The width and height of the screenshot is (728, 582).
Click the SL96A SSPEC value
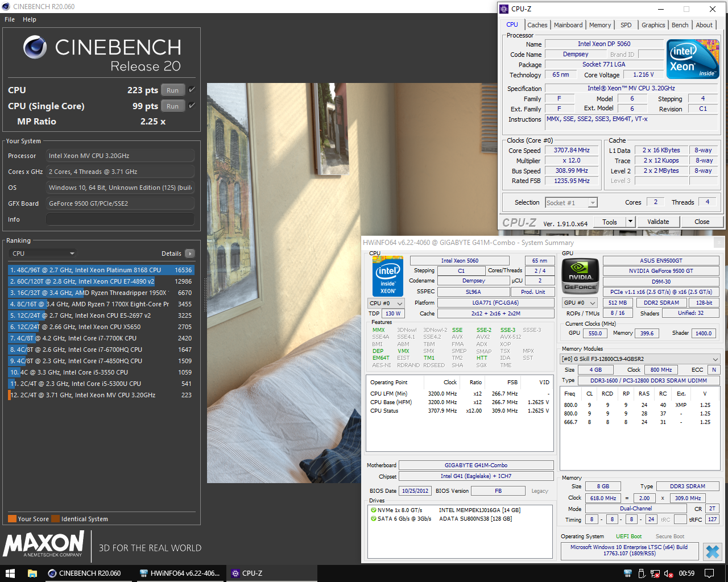pyautogui.click(x=473, y=292)
